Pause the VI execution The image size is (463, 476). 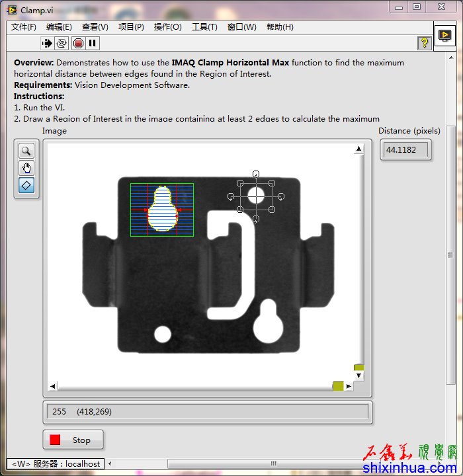[93, 43]
